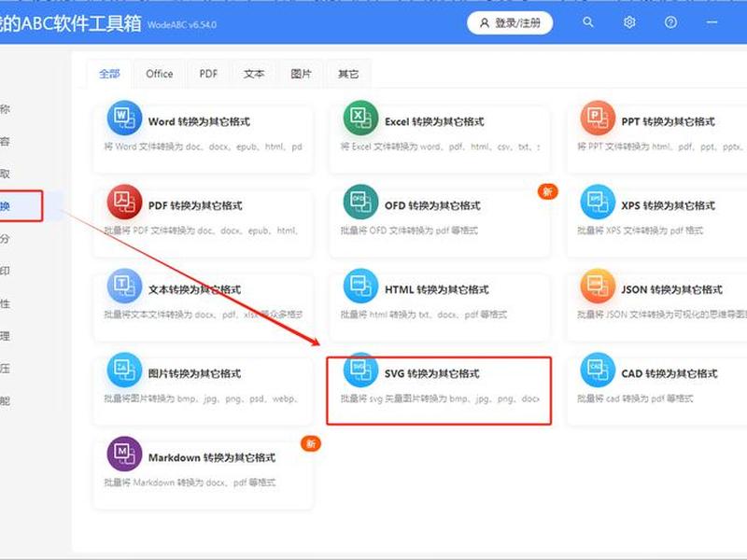Click the CAD card description text
This screenshot has width=747, height=560.
point(635,399)
